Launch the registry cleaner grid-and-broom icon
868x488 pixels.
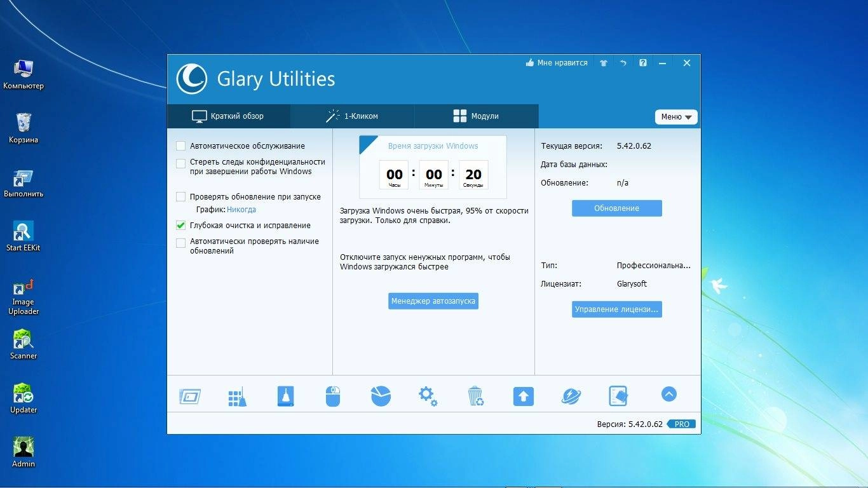(x=237, y=396)
